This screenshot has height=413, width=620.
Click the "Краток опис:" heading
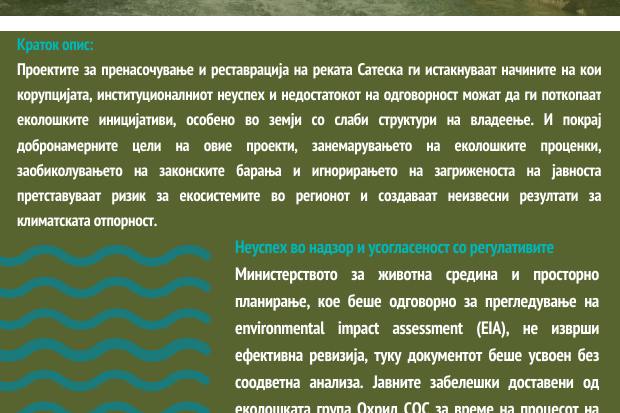pyautogui.click(x=56, y=45)
